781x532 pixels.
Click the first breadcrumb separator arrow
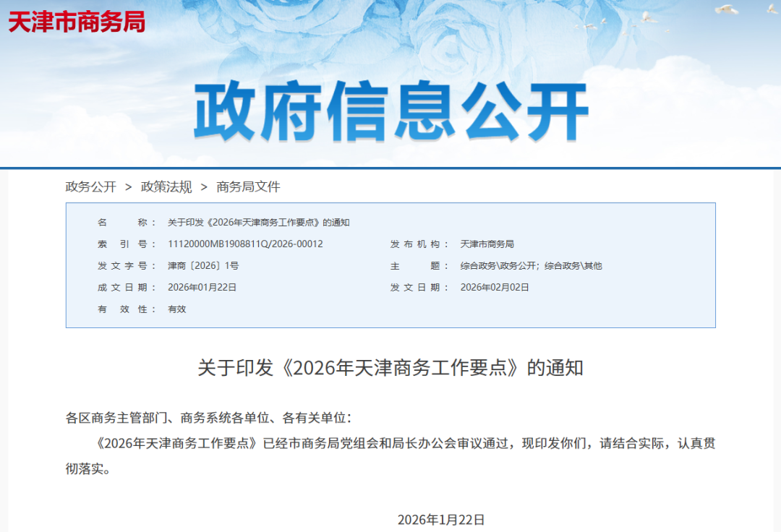click(130, 187)
